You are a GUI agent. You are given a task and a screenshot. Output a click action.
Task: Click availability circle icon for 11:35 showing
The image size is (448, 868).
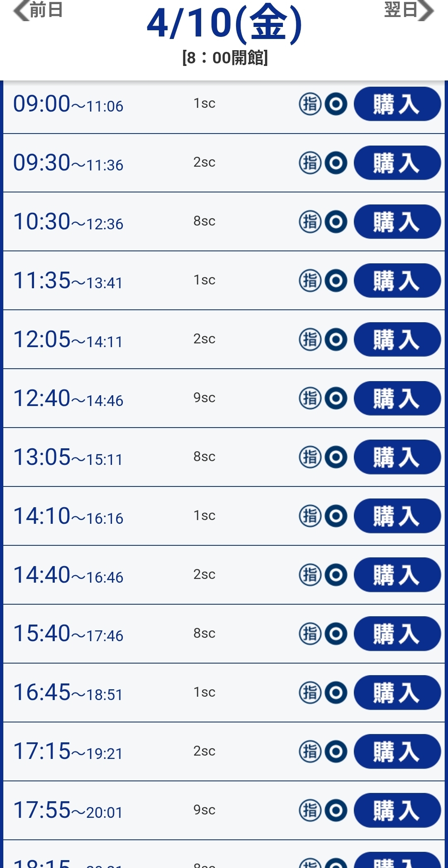(336, 281)
